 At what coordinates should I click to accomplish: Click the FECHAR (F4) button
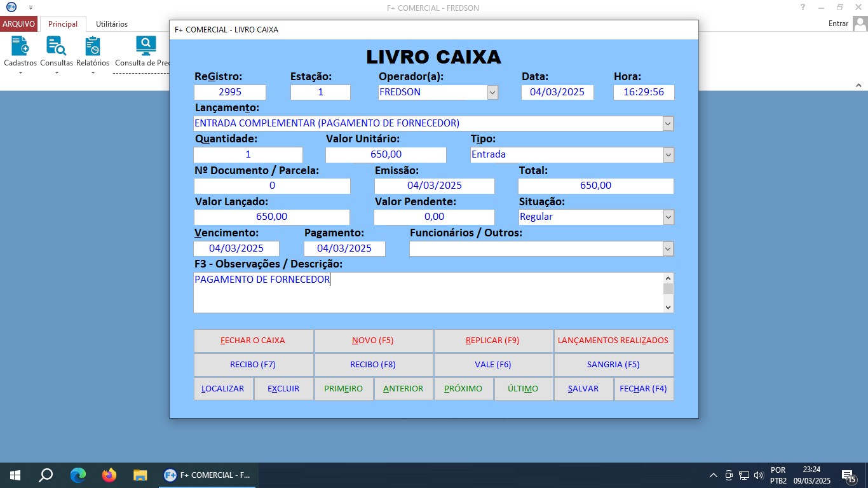[x=644, y=389]
